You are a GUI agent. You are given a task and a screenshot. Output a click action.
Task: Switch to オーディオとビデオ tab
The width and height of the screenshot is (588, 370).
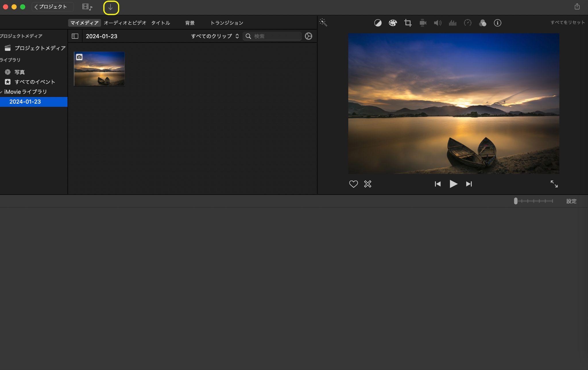125,23
